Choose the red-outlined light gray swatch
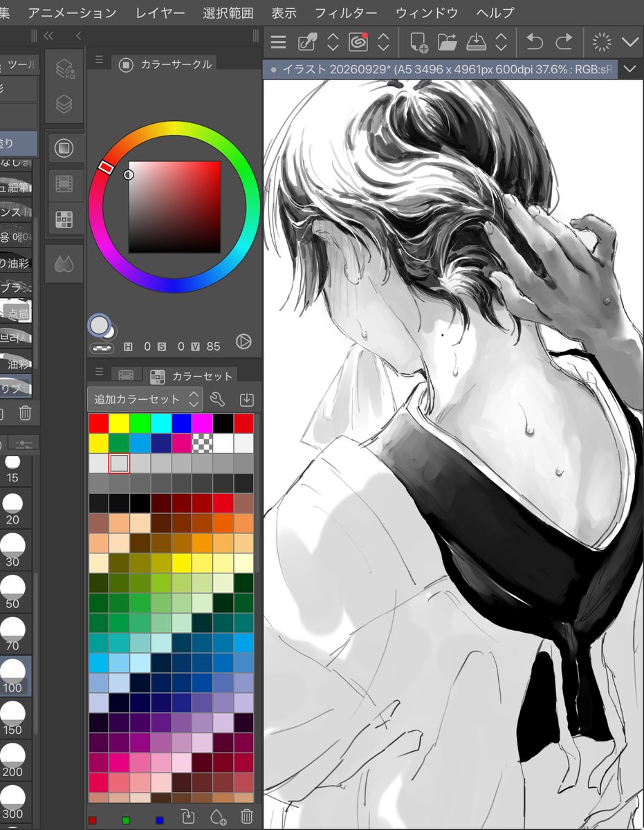This screenshot has height=830, width=644. tap(119, 463)
